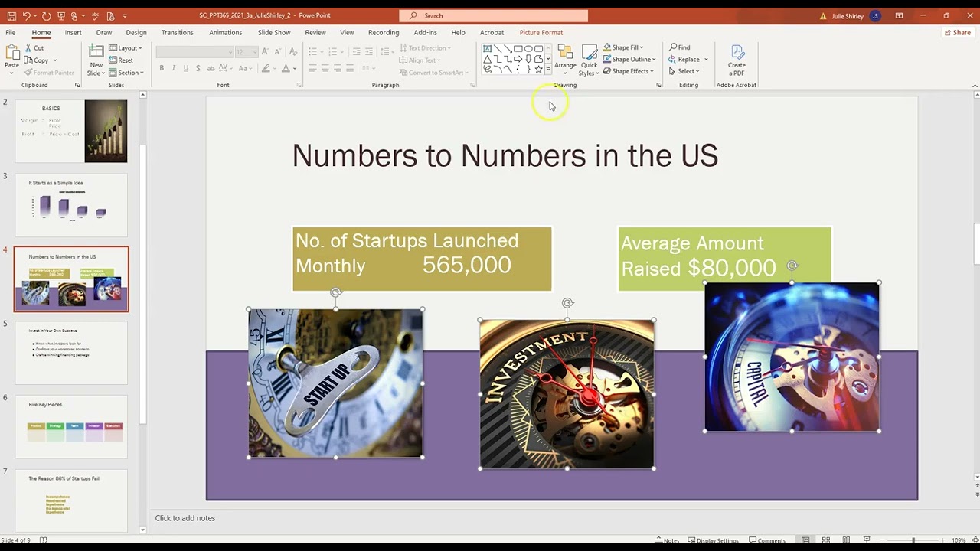Image resolution: width=980 pixels, height=551 pixels.
Task: Switch to the Animations tab
Action: point(226,32)
